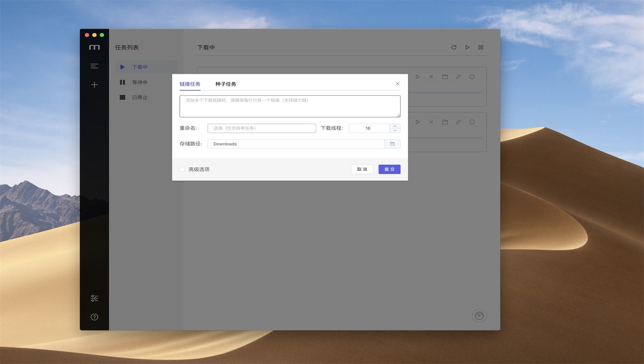
Task: Increase the 下载线程 value
Action: click(395, 126)
